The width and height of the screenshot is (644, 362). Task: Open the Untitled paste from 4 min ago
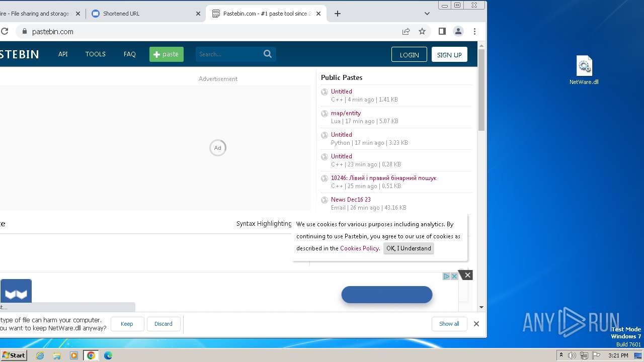342,92
